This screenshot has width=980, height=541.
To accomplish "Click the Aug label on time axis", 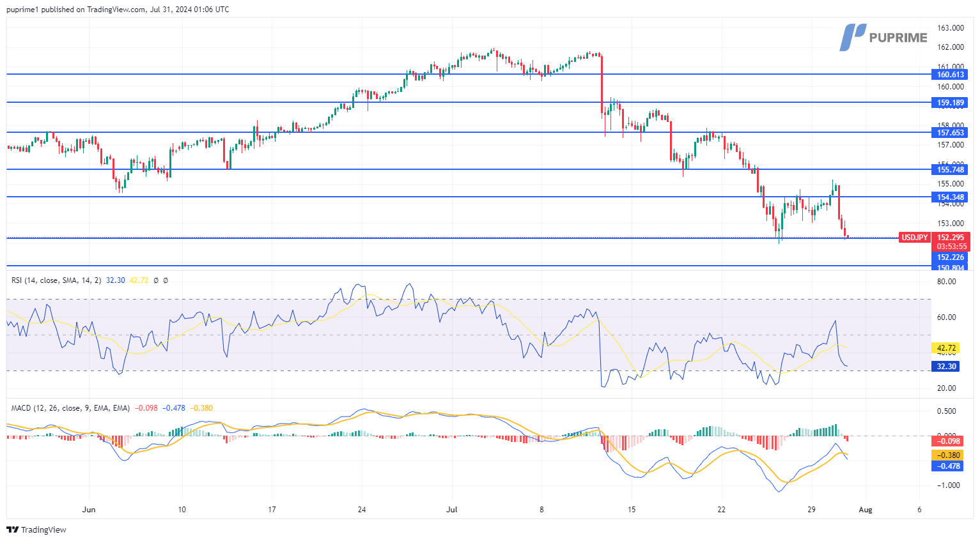I will [x=865, y=510].
